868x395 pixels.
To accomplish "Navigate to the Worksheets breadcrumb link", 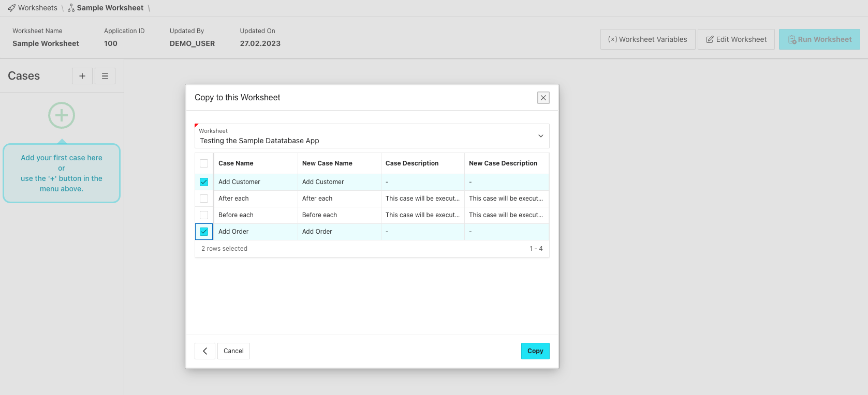I will pos(38,8).
